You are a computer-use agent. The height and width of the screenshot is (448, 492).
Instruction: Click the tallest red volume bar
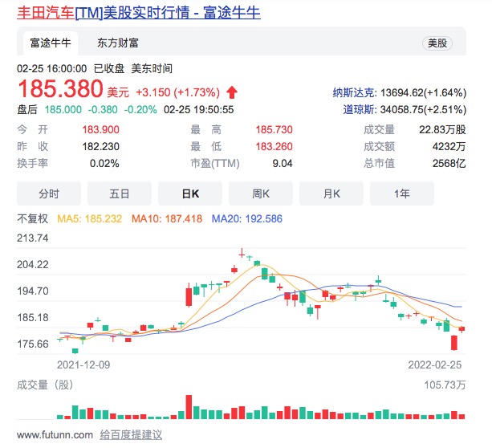tap(189, 407)
